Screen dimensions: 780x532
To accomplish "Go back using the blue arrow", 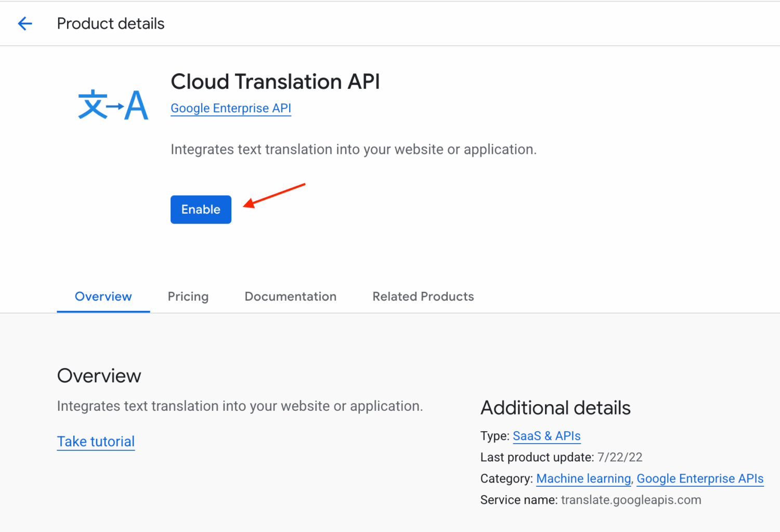I will [x=25, y=23].
